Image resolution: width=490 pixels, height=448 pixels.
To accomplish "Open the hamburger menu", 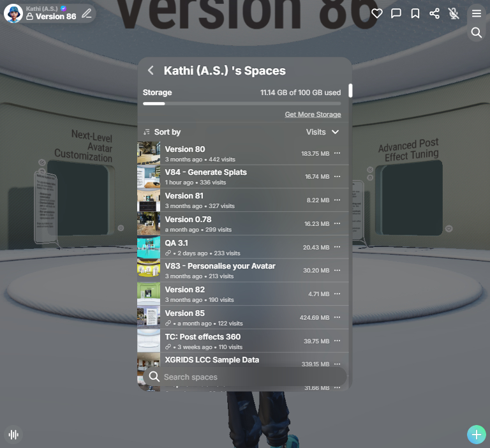I will (477, 13).
